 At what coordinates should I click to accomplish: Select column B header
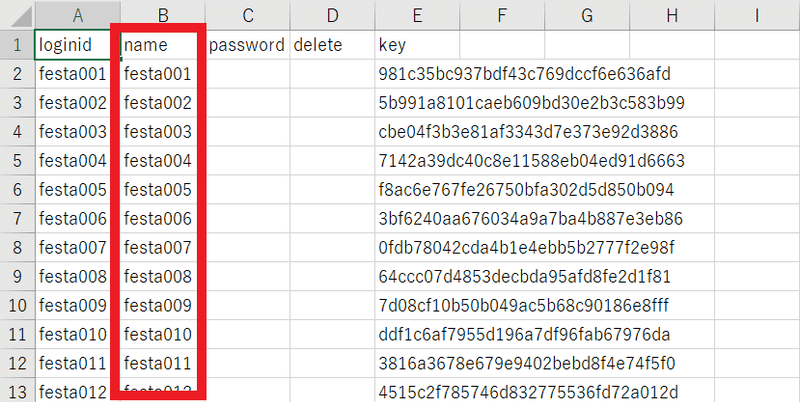pos(162,16)
